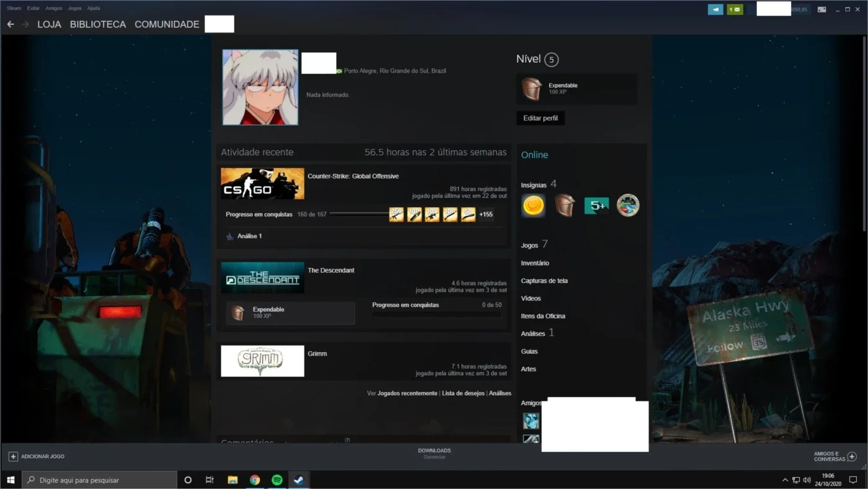Open Google Chrome from the taskbar
The width and height of the screenshot is (868, 489).
click(x=255, y=480)
